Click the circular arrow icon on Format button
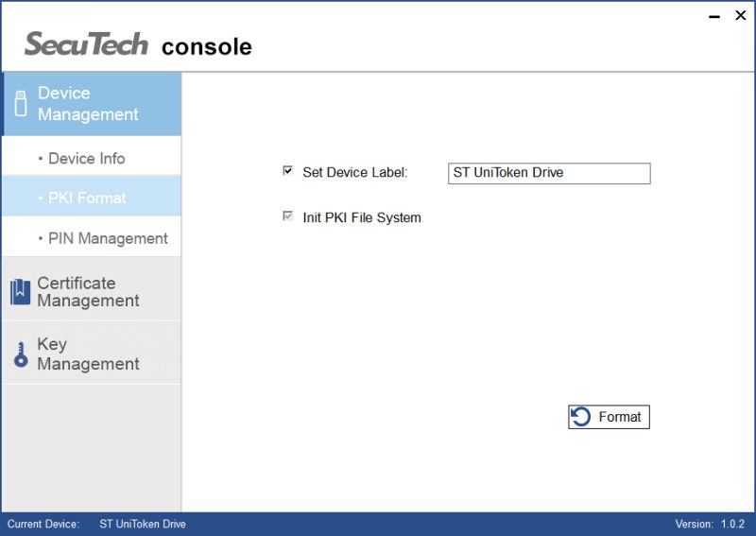 (581, 417)
